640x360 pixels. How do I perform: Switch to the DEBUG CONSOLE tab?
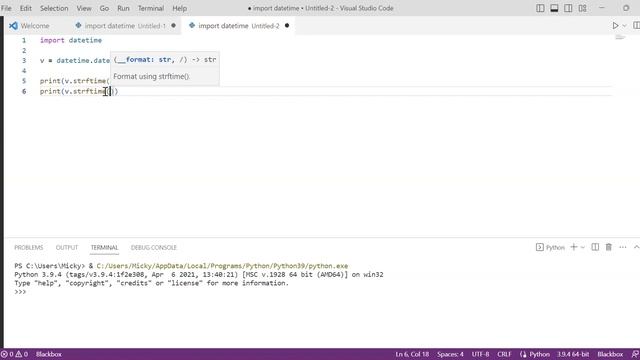153,247
